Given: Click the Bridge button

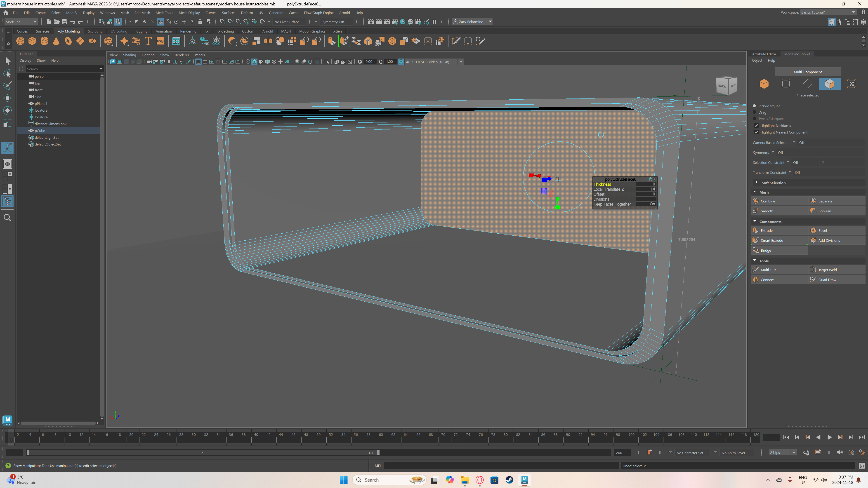Looking at the screenshot, I should pos(779,250).
